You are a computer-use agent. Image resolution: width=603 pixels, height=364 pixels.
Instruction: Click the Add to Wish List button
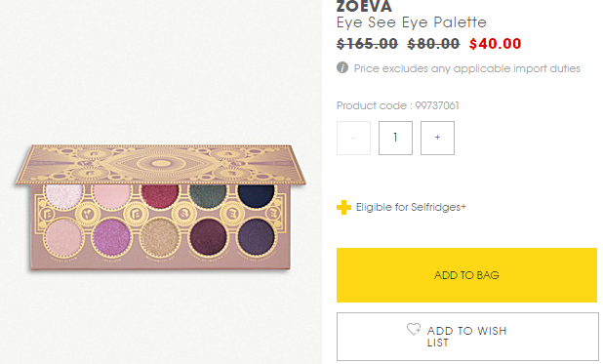tap(467, 337)
